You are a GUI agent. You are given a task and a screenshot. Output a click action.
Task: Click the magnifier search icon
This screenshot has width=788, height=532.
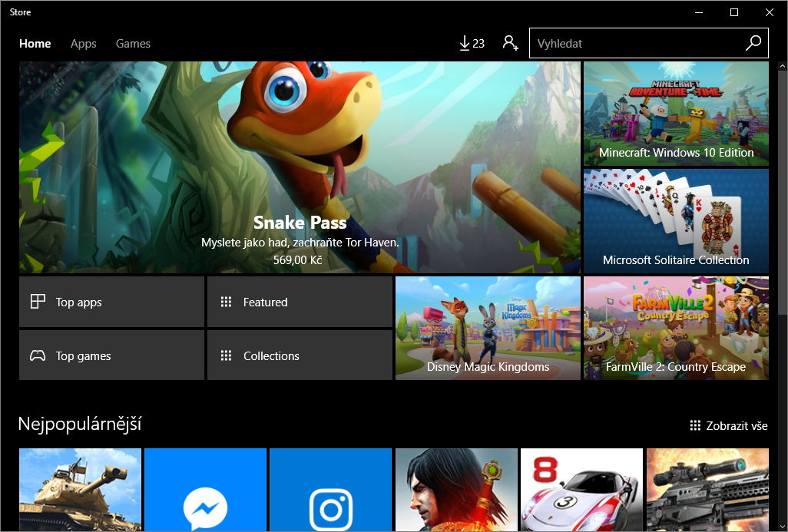(x=753, y=43)
